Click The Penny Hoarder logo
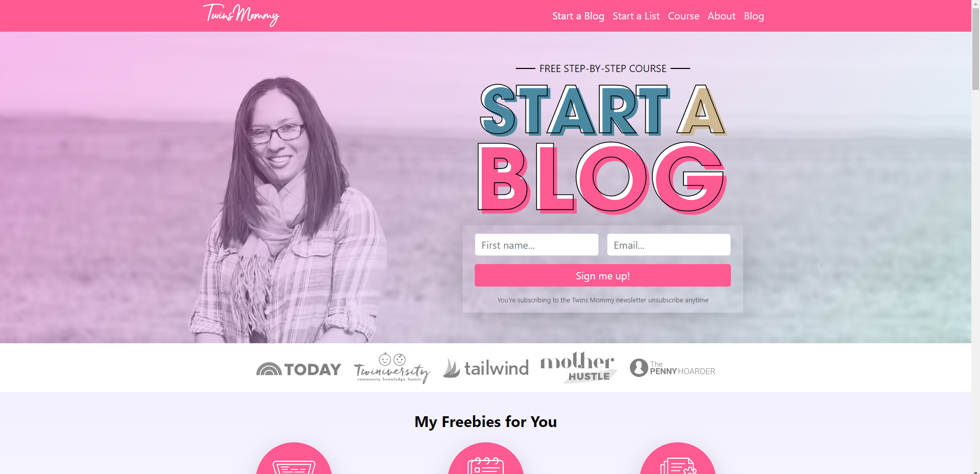Viewport: 980px width, 474px height. [x=672, y=368]
